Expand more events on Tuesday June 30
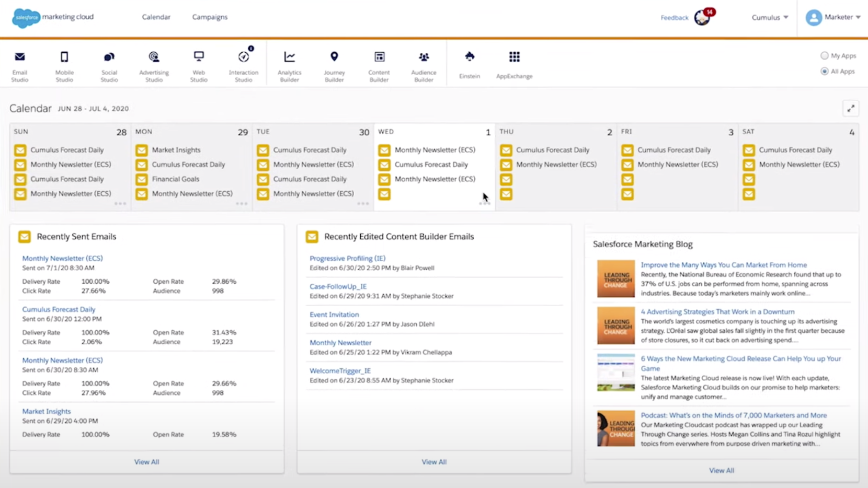 coord(363,204)
